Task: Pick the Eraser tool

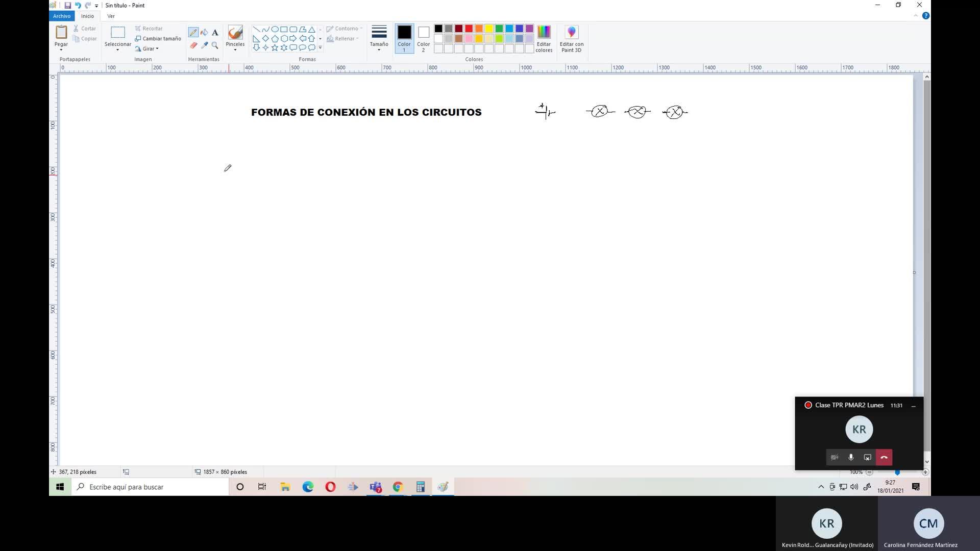Action: tap(193, 45)
